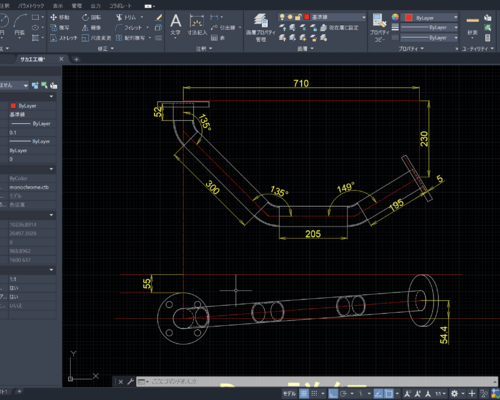The height and width of the screenshot is (400, 500).
Task: Open the Parametric (パラメトリック) ribbon tab
Action: 31,6
